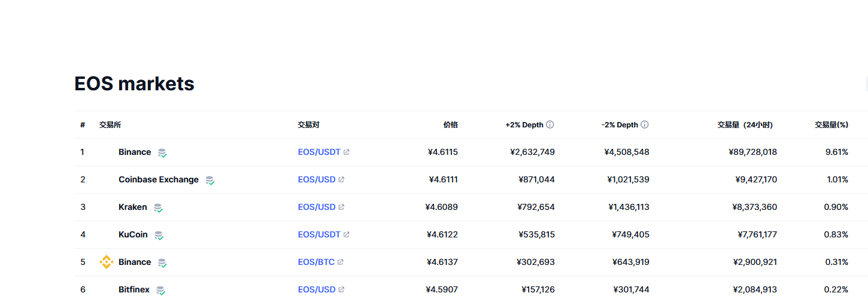868x299 pixels.
Task: Click the +2% Depth info icon
Action: click(550, 125)
